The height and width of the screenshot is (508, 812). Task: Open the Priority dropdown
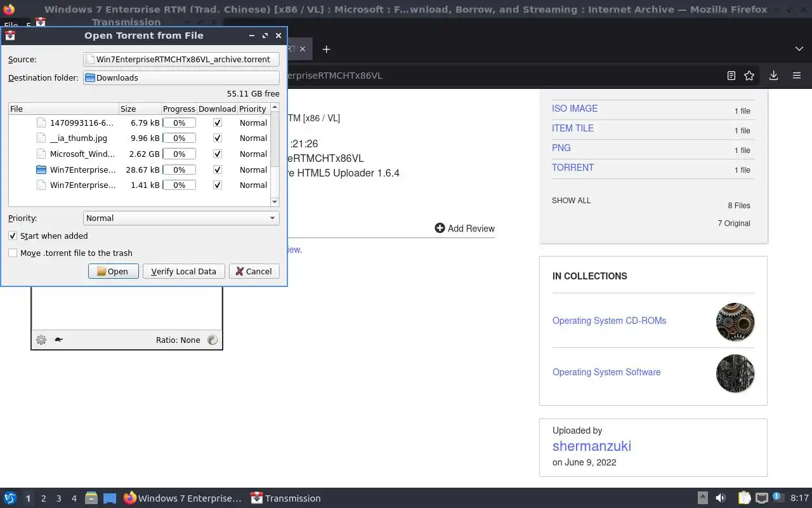click(181, 218)
